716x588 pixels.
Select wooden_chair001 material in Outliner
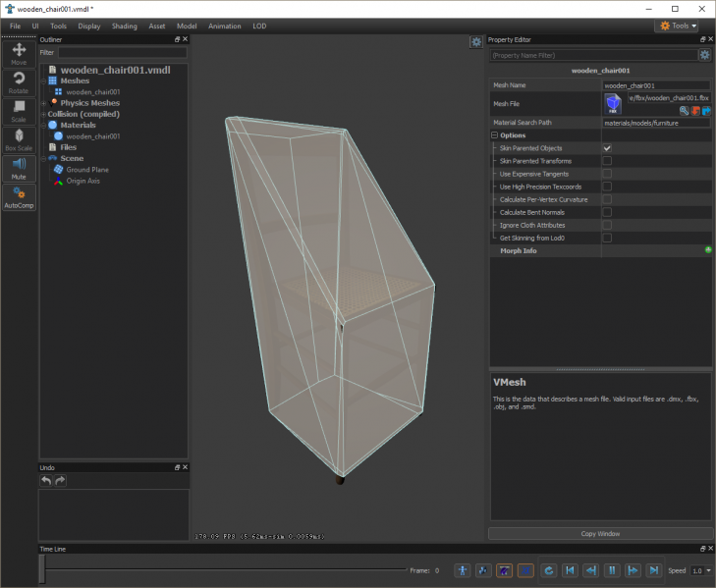tap(93, 136)
